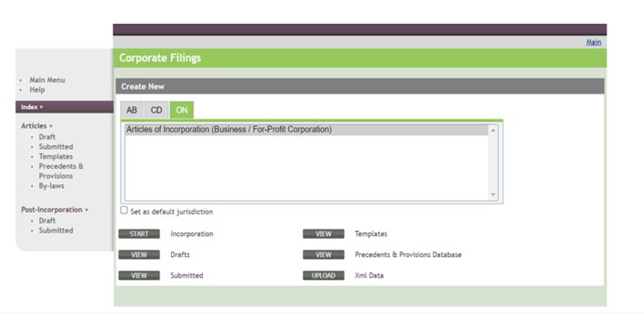Open By-laws in the sidebar
Viewport: 644px width, 314px height.
point(52,186)
